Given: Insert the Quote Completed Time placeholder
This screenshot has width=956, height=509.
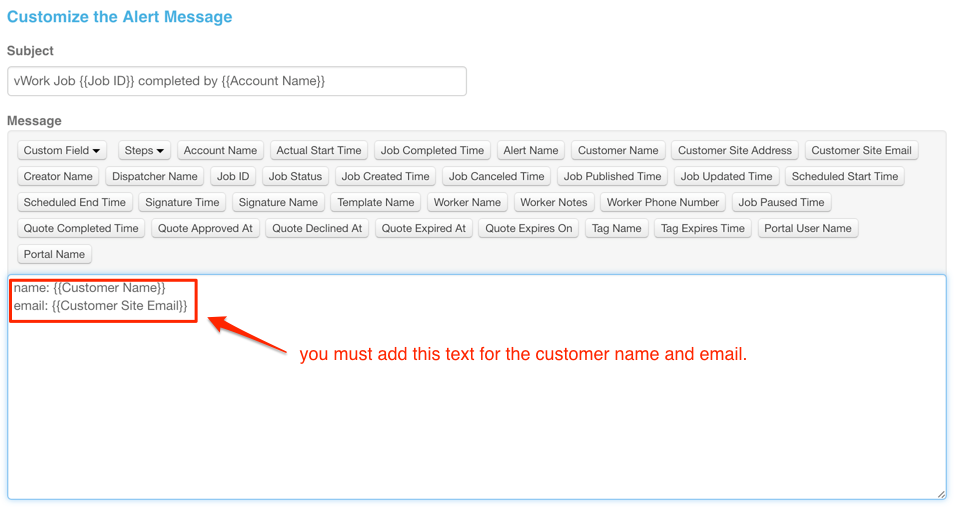Looking at the screenshot, I should (x=81, y=229).
